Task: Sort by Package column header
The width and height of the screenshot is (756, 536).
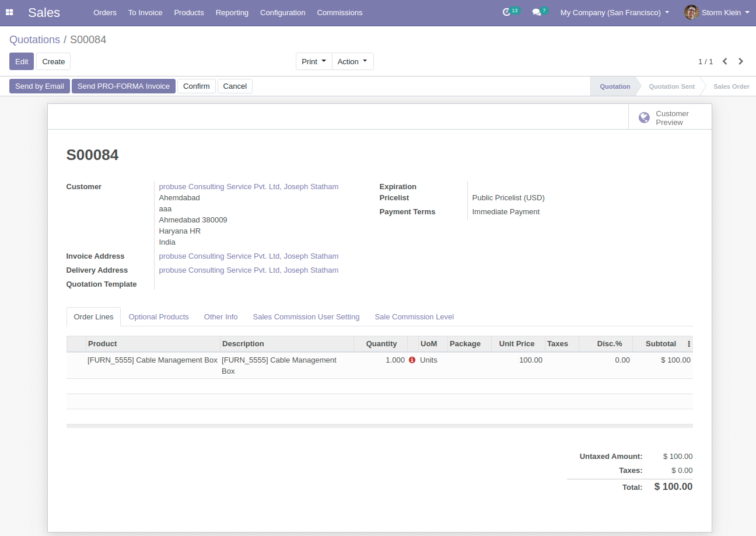Action: 470,344
